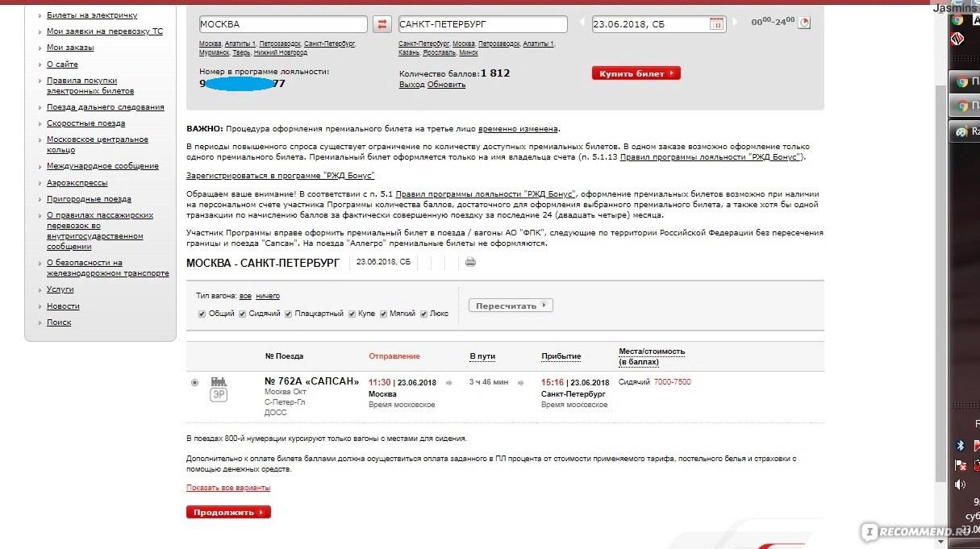Click the САНКТ-ПЕТЕРБУРГ arrival input field

click(x=483, y=24)
